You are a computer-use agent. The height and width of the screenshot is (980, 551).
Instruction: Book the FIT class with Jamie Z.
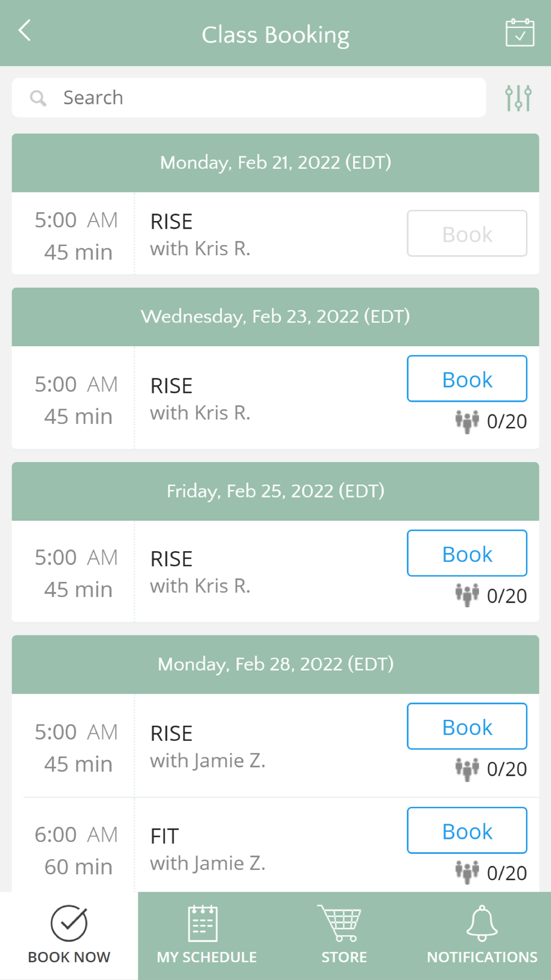[x=467, y=831]
